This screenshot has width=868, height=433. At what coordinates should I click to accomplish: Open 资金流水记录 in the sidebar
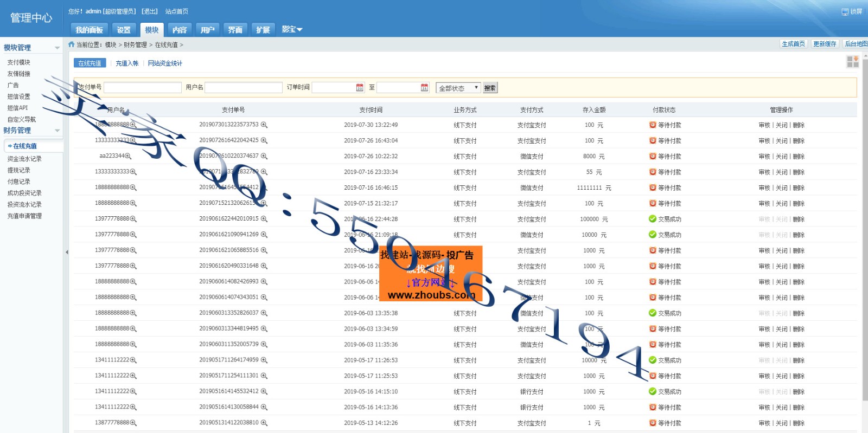tap(24, 159)
